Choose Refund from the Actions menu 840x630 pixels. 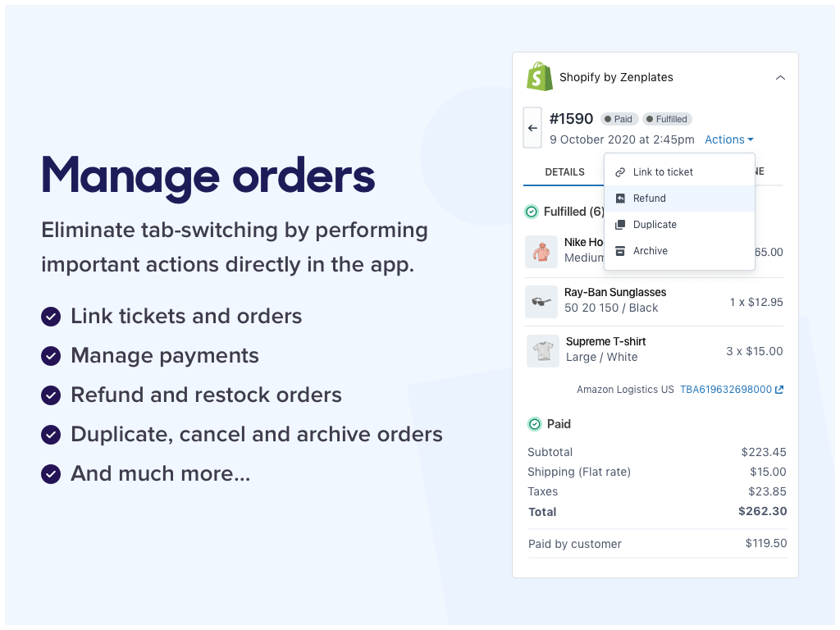(651, 198)
